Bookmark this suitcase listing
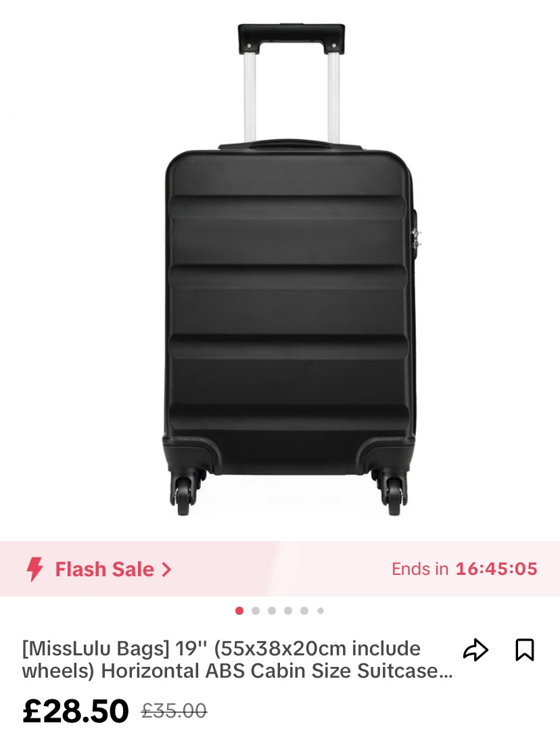Viewport: 560px width, 746px height. tap(525, 650)
